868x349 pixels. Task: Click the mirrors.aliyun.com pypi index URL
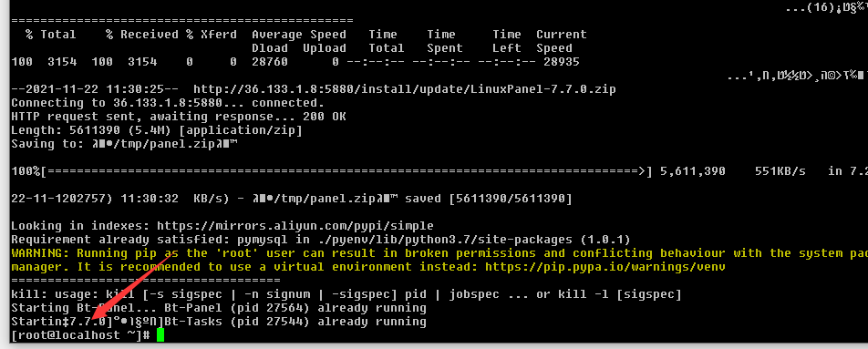(295, 226)
